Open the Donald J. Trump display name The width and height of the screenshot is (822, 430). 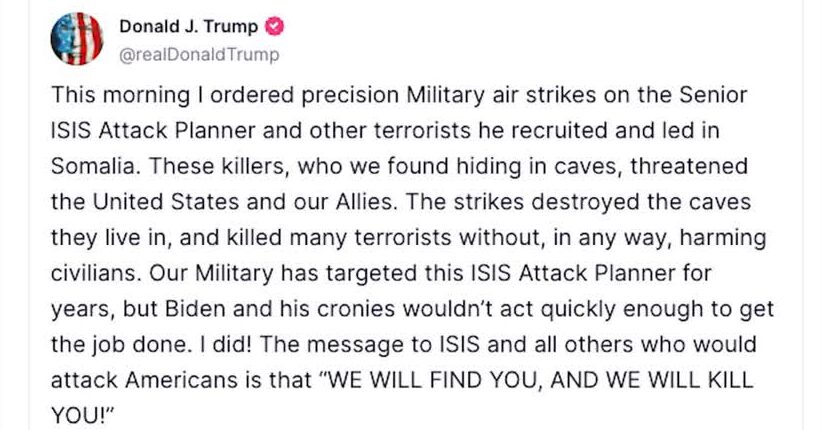click(x=189, y=26)
